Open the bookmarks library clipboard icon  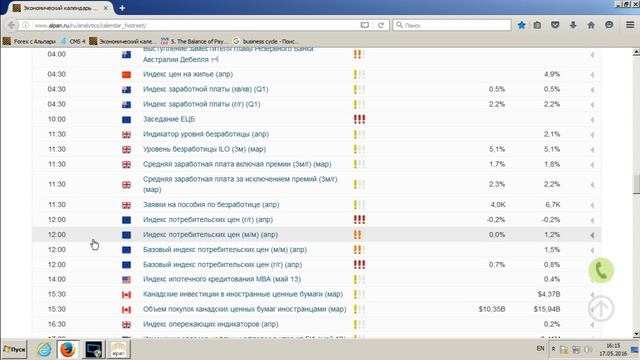point(537,25)
